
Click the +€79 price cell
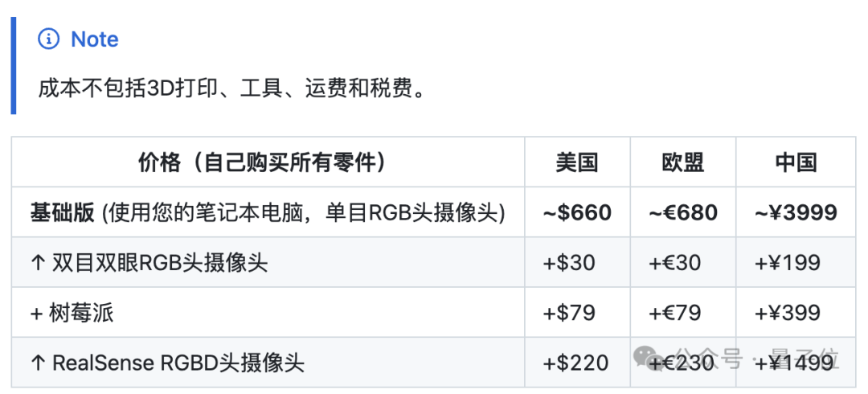pyautogui.click(x=676, y=312)
